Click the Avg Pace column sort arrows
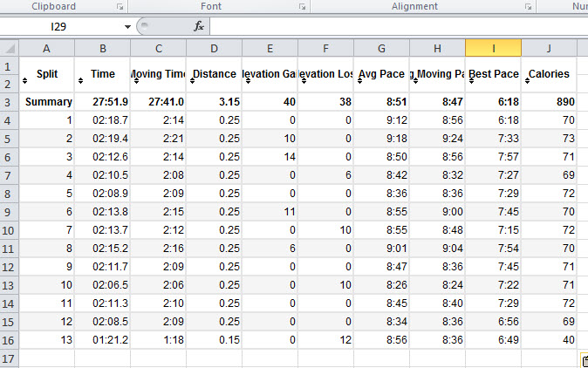 (360, 80)
